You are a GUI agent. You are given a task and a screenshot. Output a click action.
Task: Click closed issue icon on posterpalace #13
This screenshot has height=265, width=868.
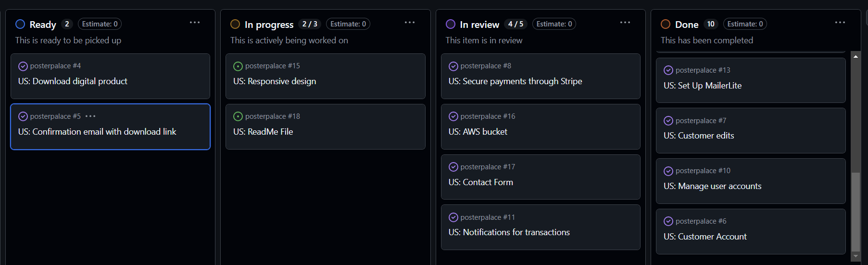coord(668,70)
